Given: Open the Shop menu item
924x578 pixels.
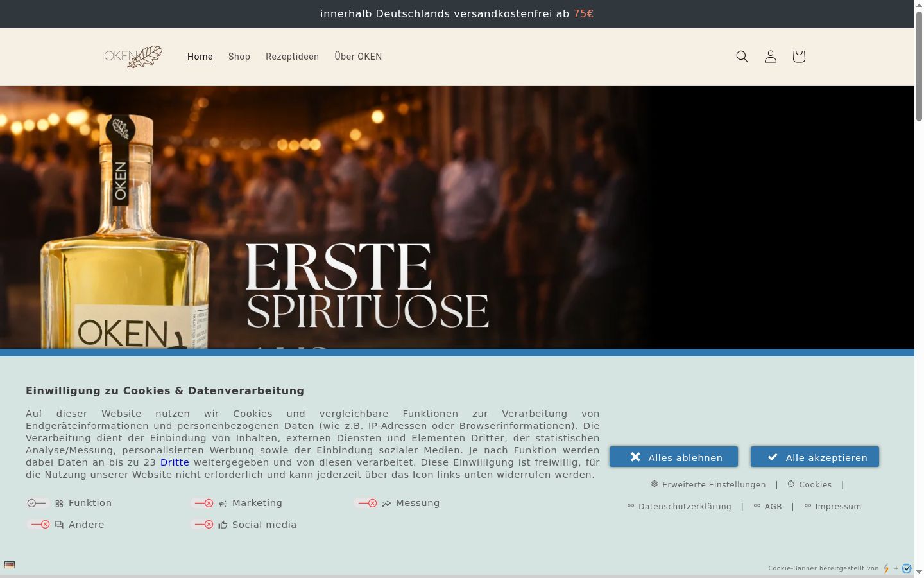Looking at the screenshot, I should (x=239, y=57).
